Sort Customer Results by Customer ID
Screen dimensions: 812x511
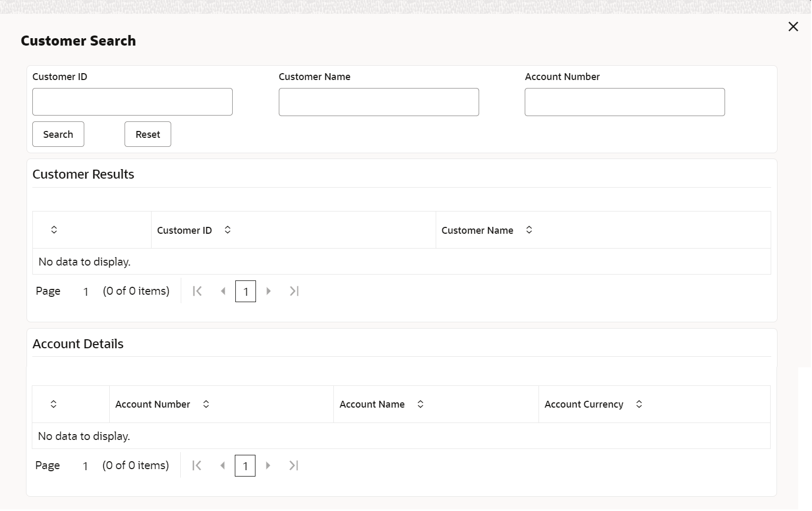click(227, 230)
